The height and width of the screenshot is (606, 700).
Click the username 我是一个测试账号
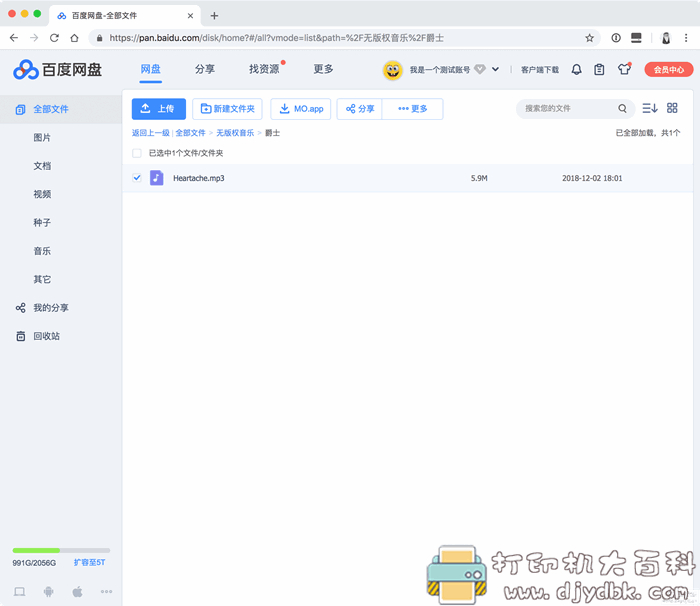(x=440, y=70)
